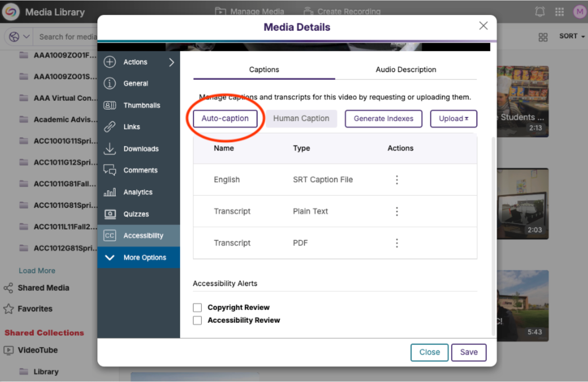Expand the Actions menu chevron
The image size is (588, 382).
(172, 62)
